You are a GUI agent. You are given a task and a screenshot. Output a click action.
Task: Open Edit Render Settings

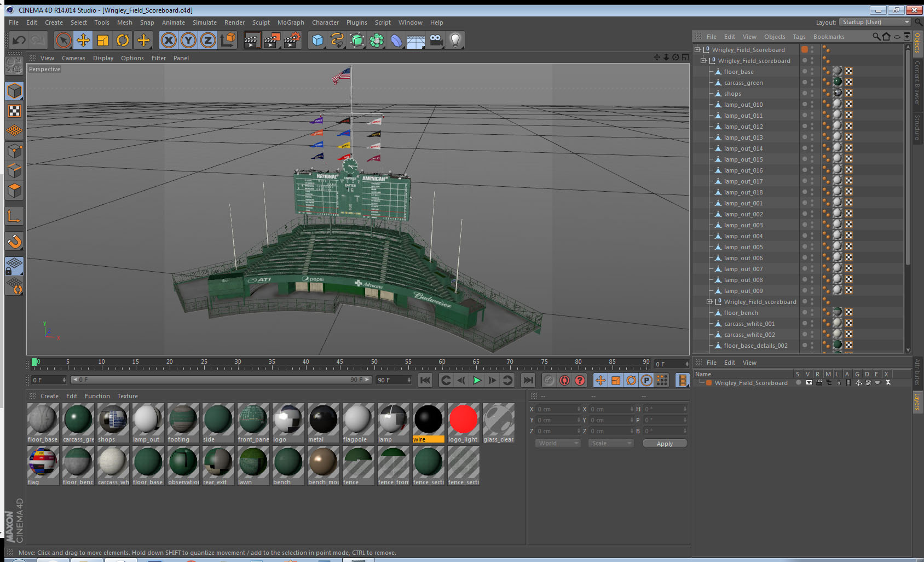pos(292,40)
